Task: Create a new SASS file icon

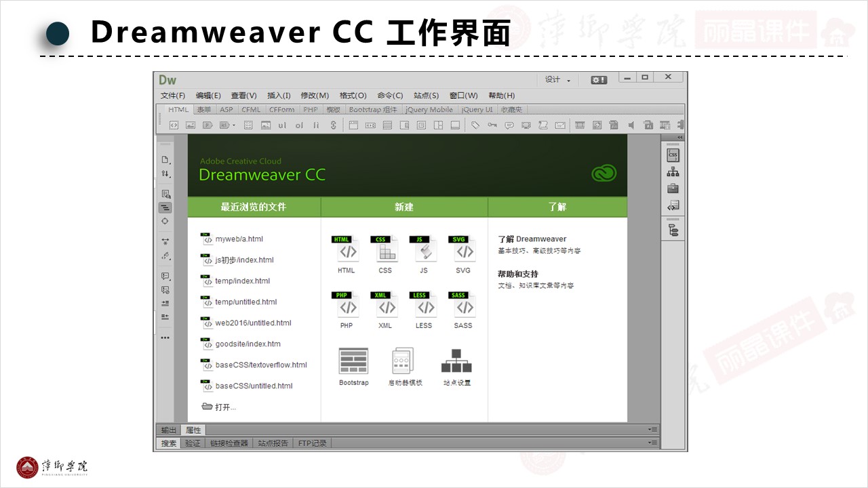Action: click(462, 304)
